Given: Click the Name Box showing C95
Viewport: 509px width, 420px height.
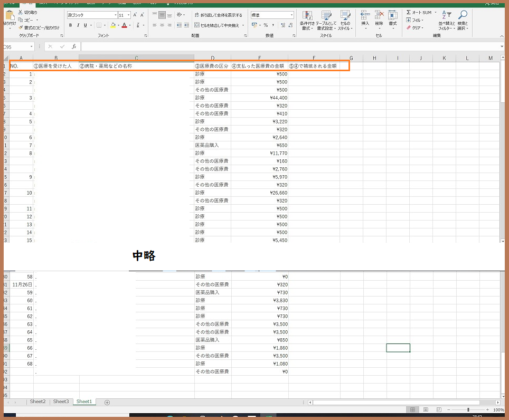Looking at the screenshot, I should pyautogui.click(x=16, y=47).
